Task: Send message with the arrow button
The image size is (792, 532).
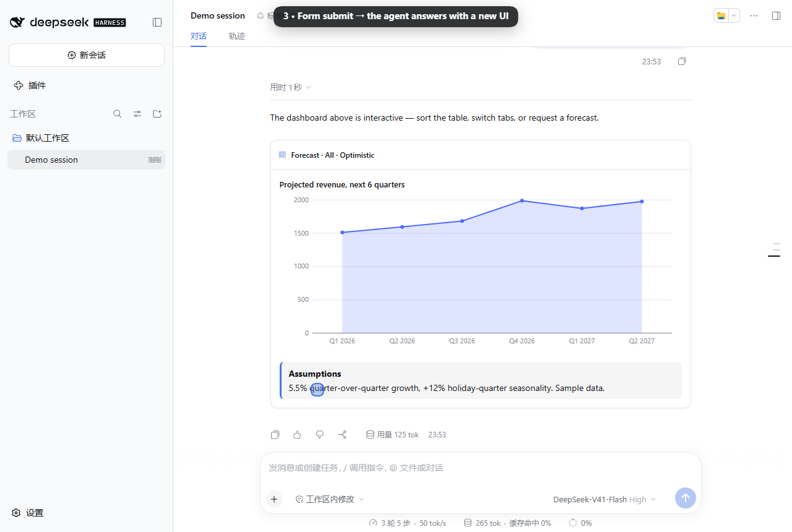Action: coord(686,498)
